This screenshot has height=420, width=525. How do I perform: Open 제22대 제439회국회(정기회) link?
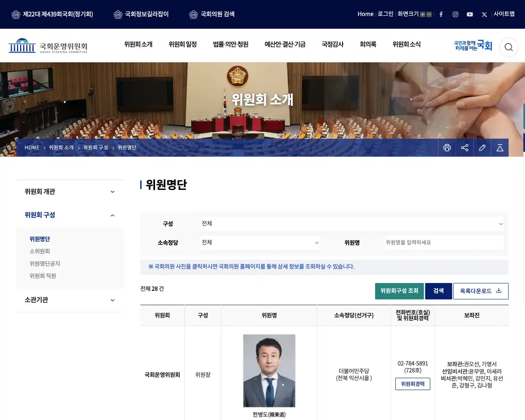(52, 14)
